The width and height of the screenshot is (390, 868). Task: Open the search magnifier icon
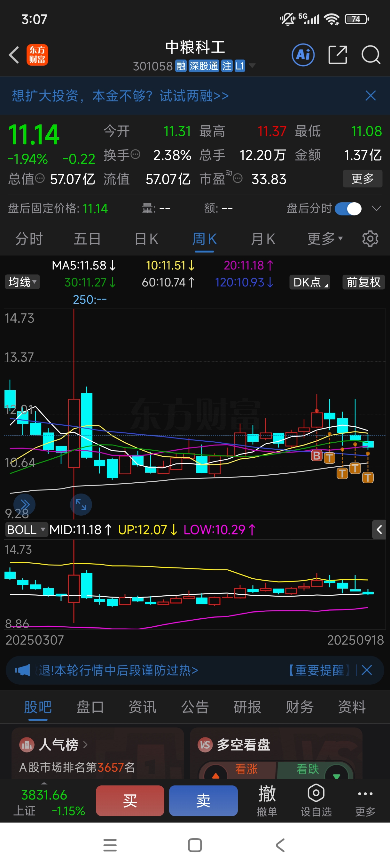pos(370,55)
